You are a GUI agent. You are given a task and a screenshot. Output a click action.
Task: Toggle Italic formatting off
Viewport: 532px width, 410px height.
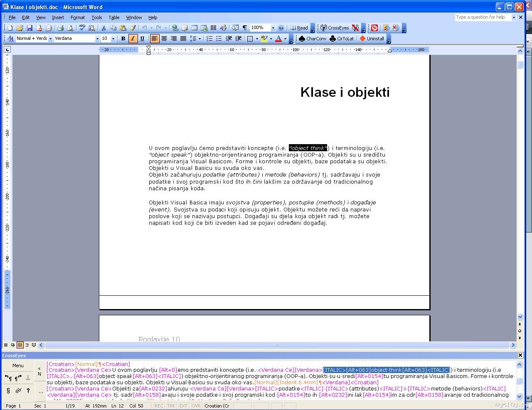[133, 39]
